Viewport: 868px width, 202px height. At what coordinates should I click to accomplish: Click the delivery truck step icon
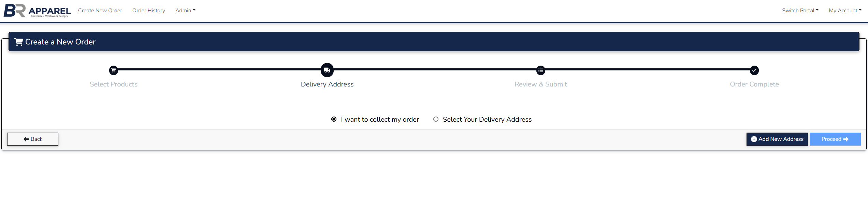pyautogui.click(x=327, y=70)
